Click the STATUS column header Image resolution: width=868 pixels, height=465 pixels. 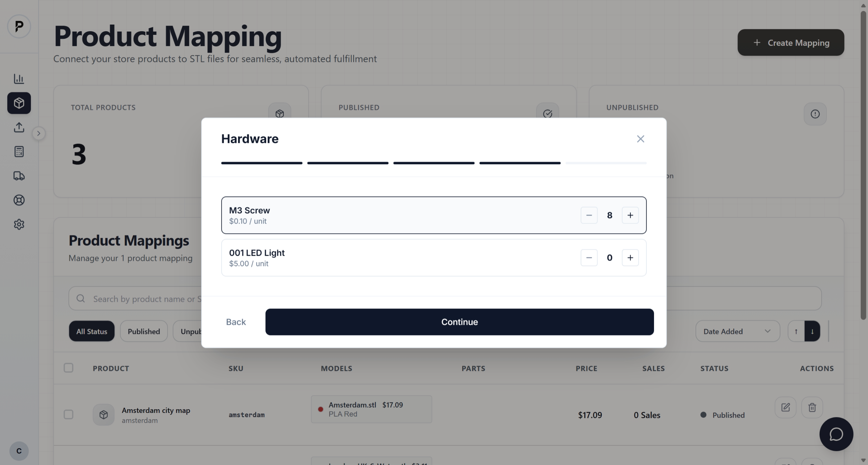714,368
